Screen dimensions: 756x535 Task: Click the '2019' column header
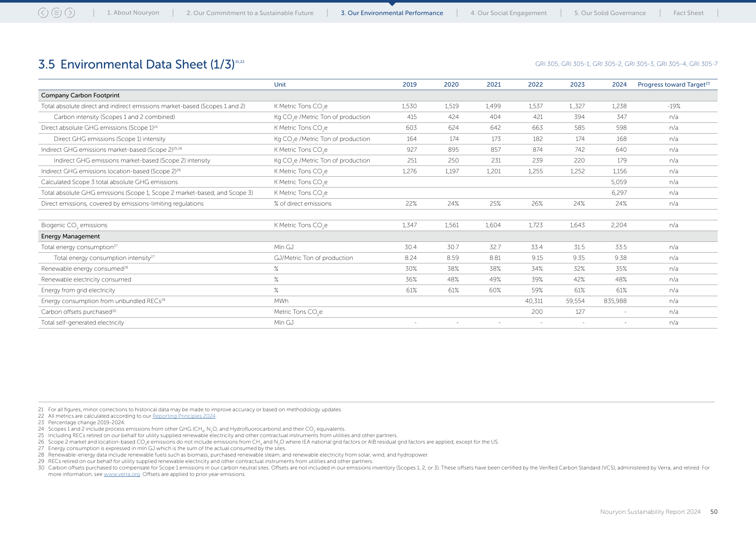[409, 84]
